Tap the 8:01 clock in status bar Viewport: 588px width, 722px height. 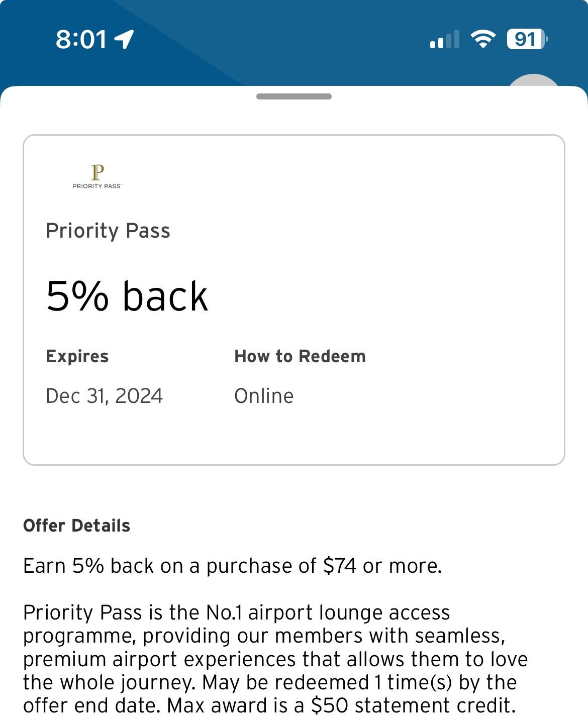(81, 39)
